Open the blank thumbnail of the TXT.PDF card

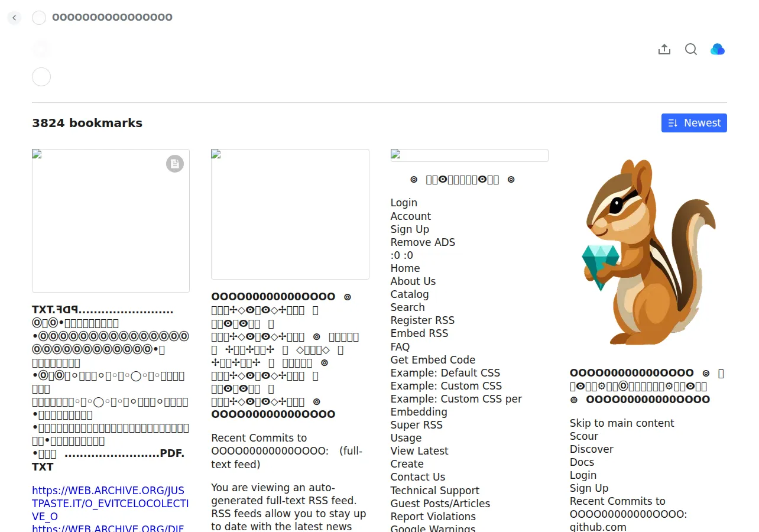[x=111, y=220]
